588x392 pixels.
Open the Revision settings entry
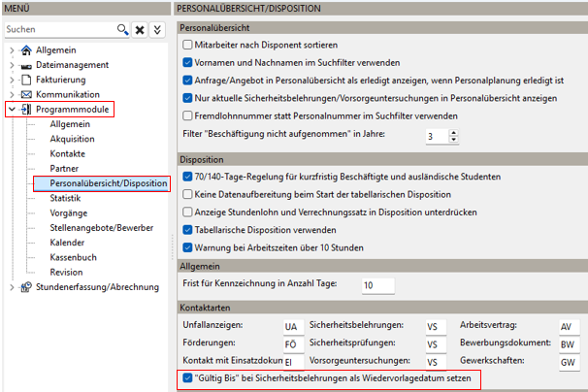pyautogui.click(x=66, y=272)
